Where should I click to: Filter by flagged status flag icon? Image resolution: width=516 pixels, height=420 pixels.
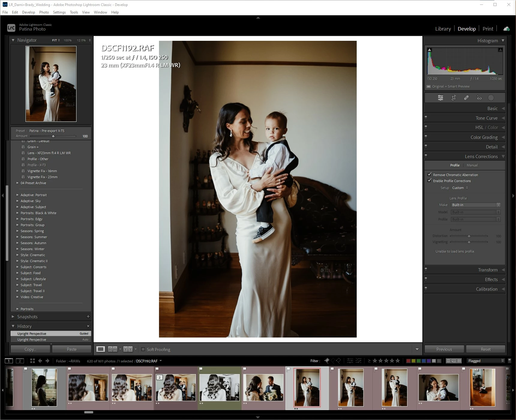[x=327, y=361]
